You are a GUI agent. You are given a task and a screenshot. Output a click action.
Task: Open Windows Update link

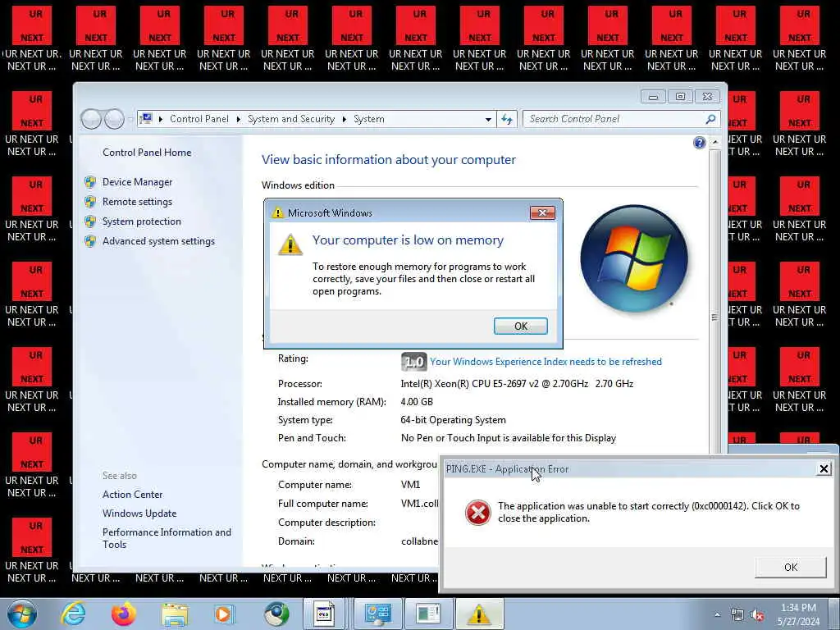(x=139, y=514)
